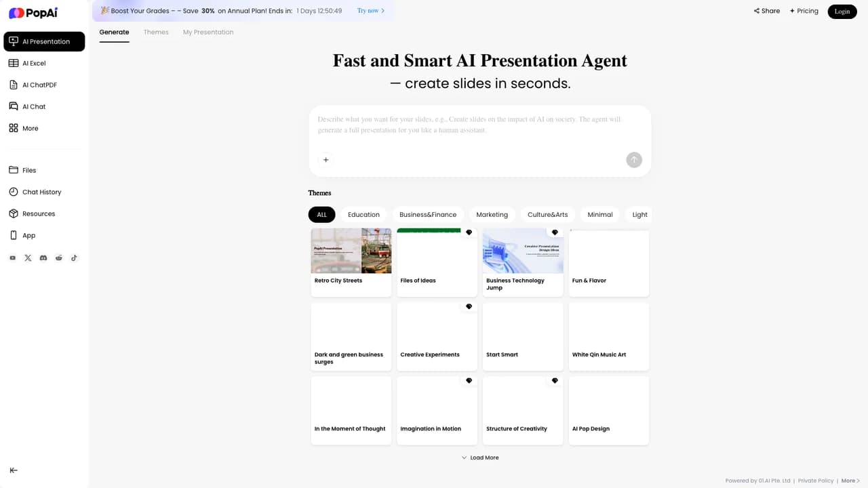Switch to the Themes tab

click(156, 32)
